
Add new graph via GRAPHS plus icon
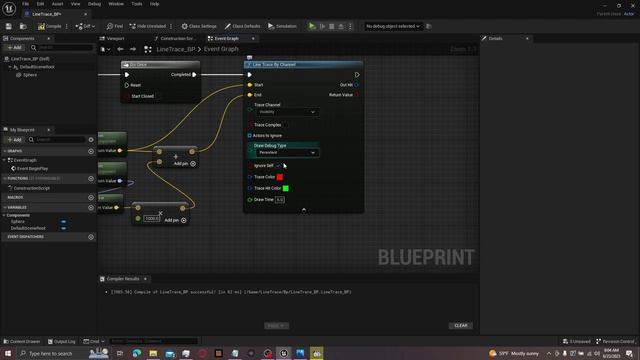[x=91, y=151]
